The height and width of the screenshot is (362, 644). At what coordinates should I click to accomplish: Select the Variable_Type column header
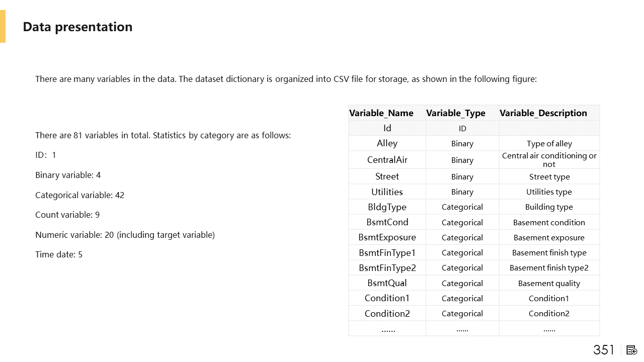pyautogui.click(x=456, y=113)
